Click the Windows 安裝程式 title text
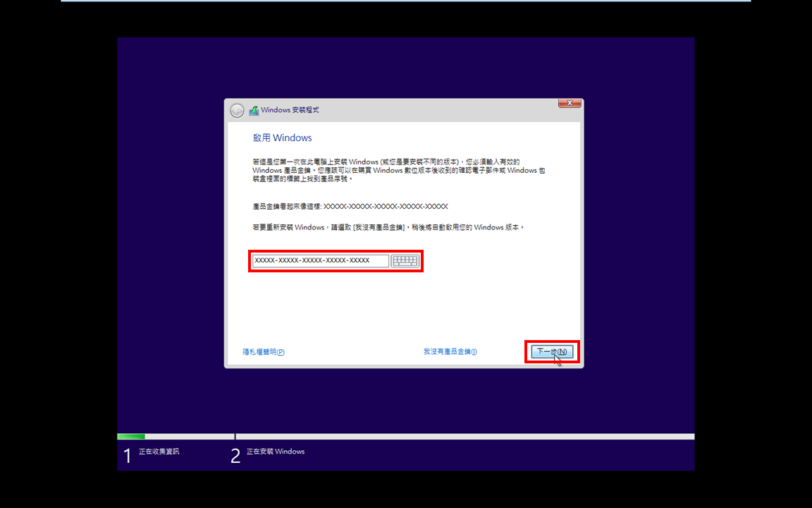Image resolution: width=812 pixels, height=508 pixels. [x=290, y=110]
